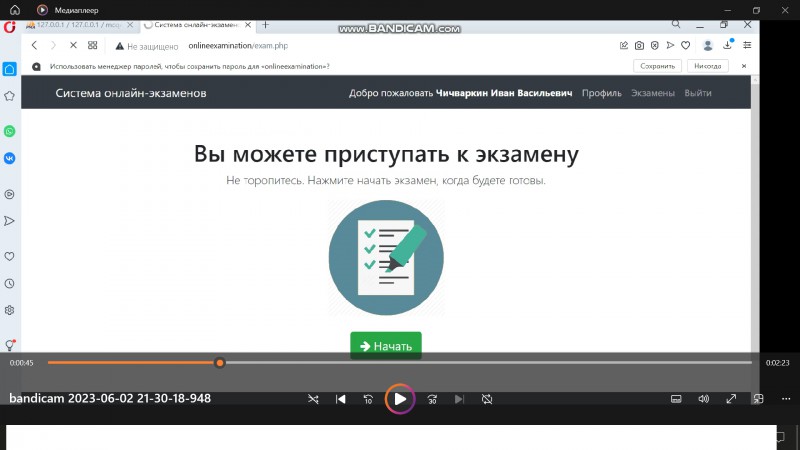Close the Система онлайн-экзаменов tab
Screen dimensions: 800x450
pyautogui.click(x=248, y=24)
